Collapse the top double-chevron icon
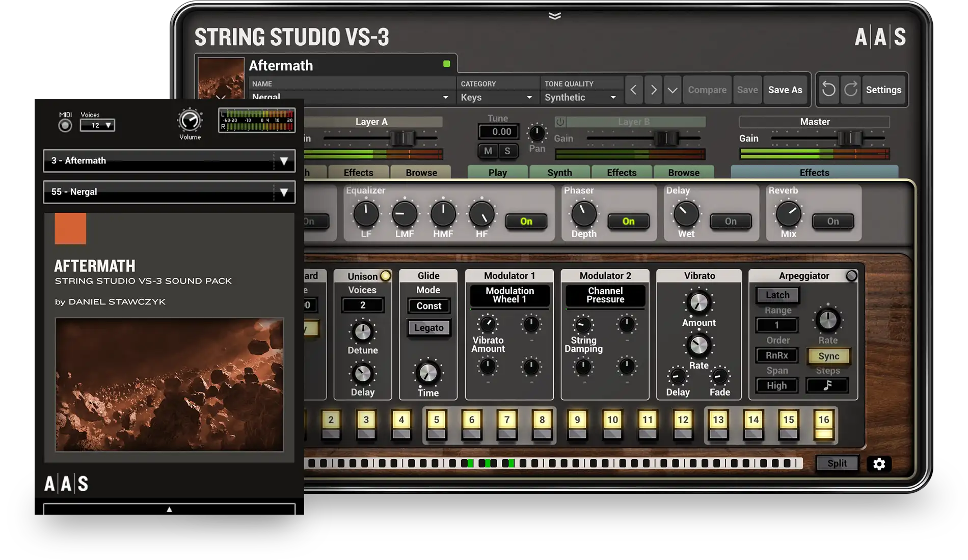This screenshot has width=968, height=560. click(555, 16)
